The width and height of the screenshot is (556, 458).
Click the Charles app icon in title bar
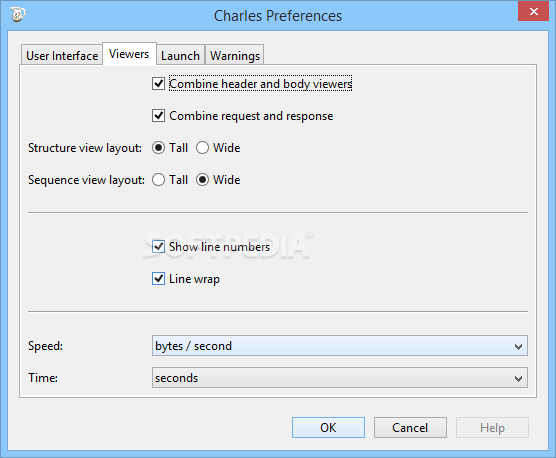click(18, 15)
